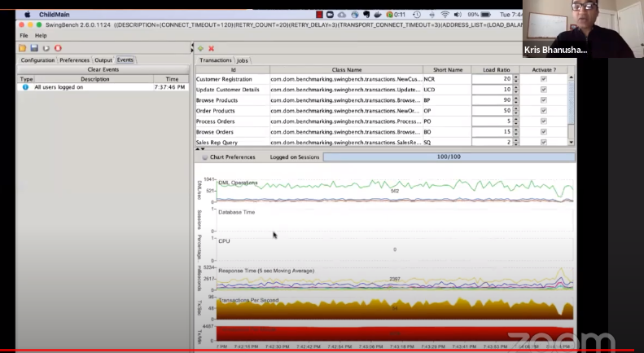
Task: Open the cloud status menu bar icon
Action: tap(342, 15)
